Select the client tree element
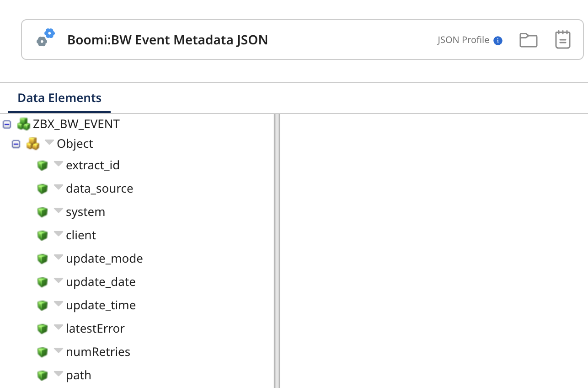This screenshot has height=388, width=588. (80, 235)
